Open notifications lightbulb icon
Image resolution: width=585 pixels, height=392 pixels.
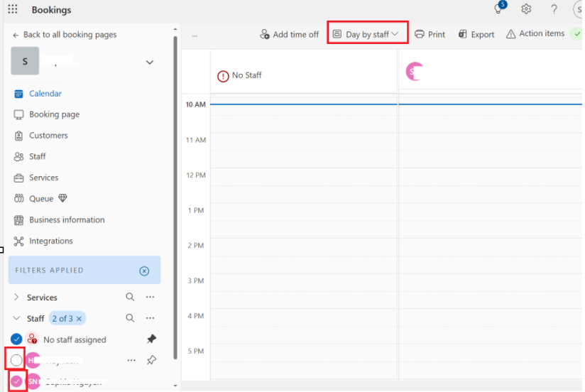coord(499,9)
